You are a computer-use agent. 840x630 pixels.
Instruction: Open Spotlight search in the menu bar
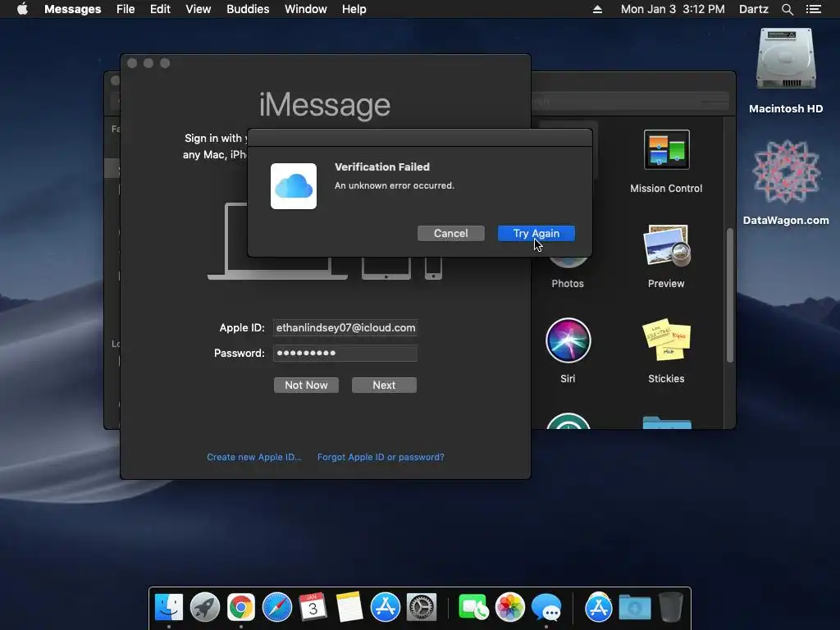pos(787,9)
